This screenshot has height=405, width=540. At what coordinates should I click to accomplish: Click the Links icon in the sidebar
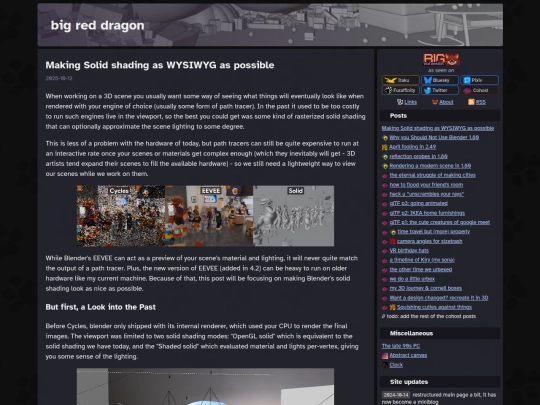[x=400, y=102]
